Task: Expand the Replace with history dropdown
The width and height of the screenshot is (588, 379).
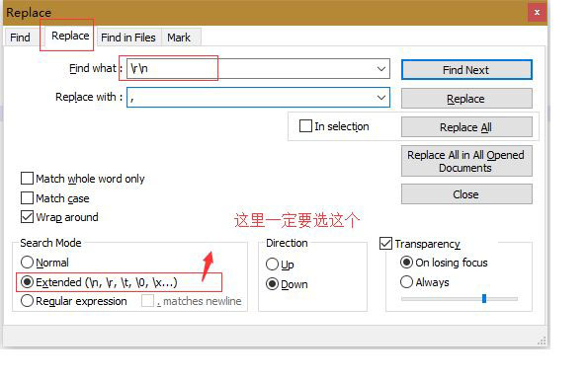Action: click(x=381, y=98)
